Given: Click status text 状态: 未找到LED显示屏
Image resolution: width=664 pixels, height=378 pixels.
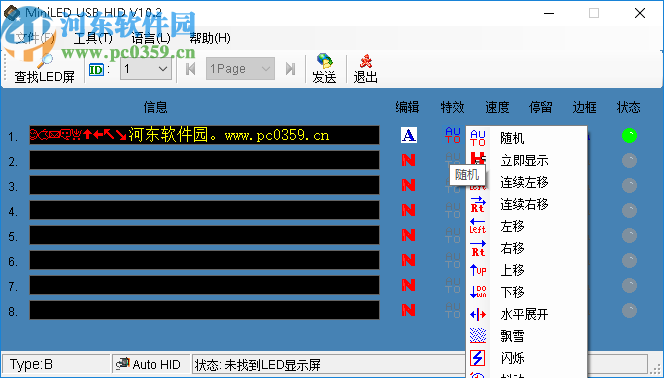Looking at the screenshot, I should pos(257,364).
